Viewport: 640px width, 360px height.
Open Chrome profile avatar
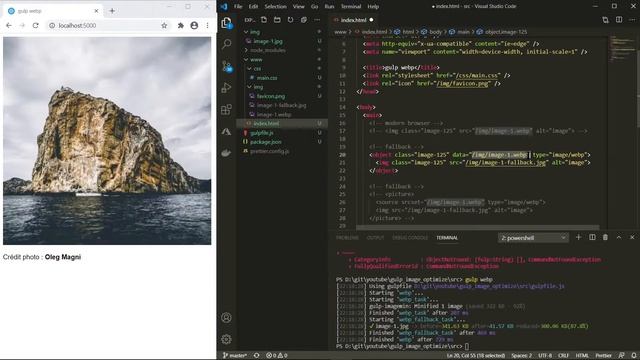click(194, 25)
